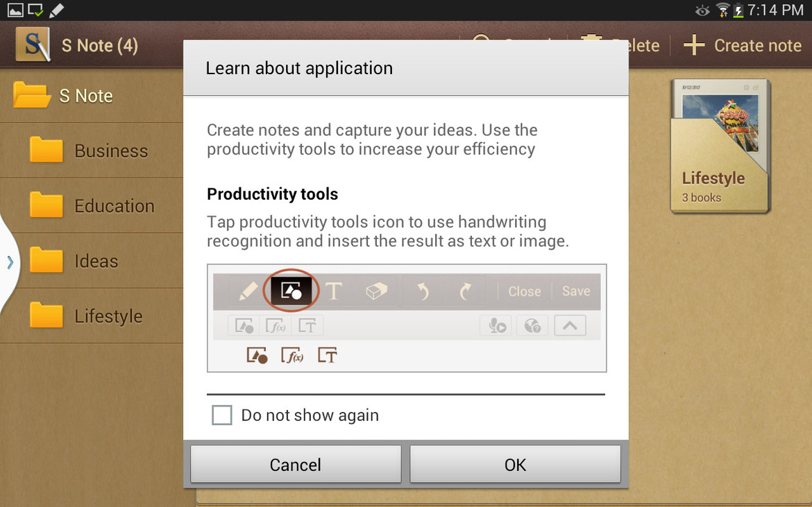This screenshot has width=812, height=507.
Task: Click the voice recording microphone icon
Action: (x=497, y=326)
